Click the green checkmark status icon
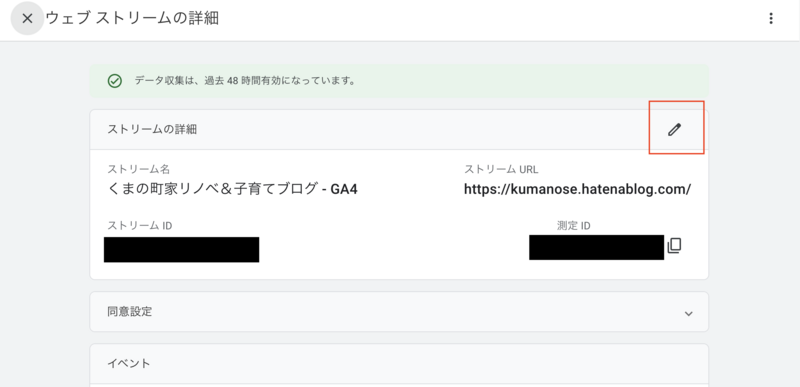 point(115,81)
